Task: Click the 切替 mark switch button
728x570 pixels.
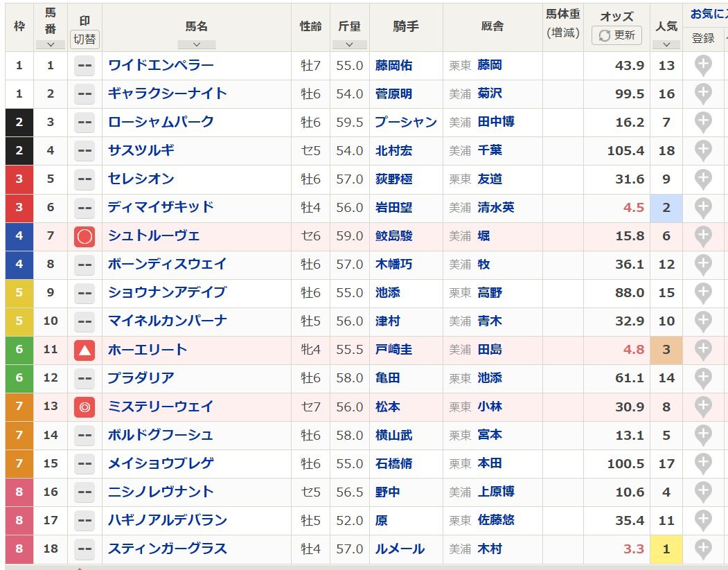Action: pos(85,39)
